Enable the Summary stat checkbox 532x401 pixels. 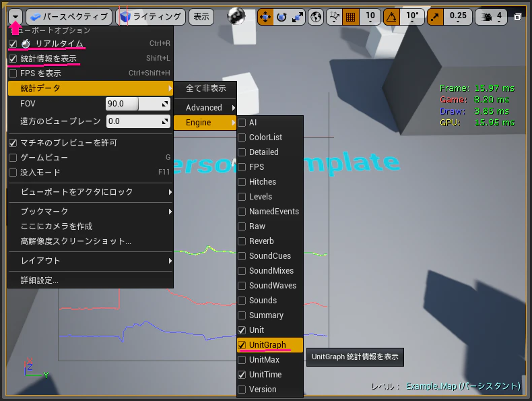242,315
